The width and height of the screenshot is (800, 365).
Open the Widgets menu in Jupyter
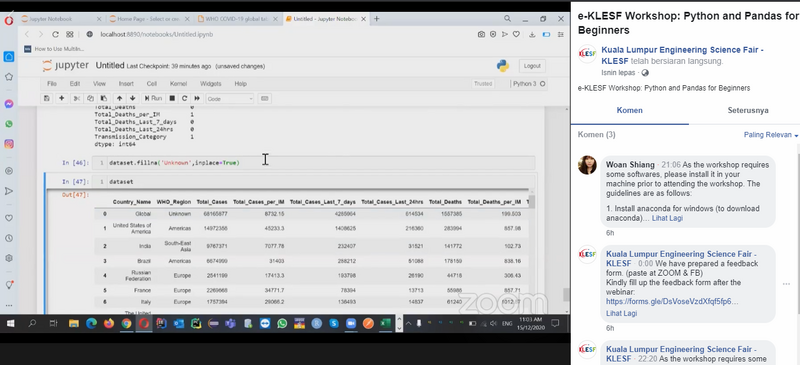(210, 84)
